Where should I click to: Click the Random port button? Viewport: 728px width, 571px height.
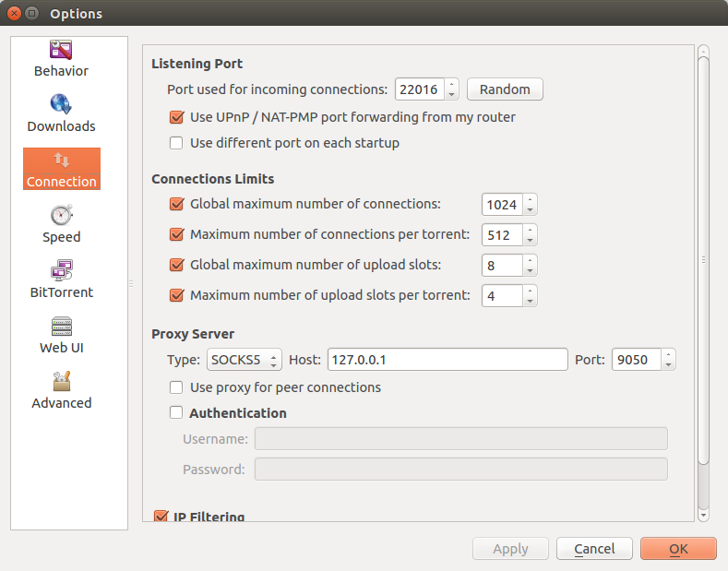pos(505,89)
